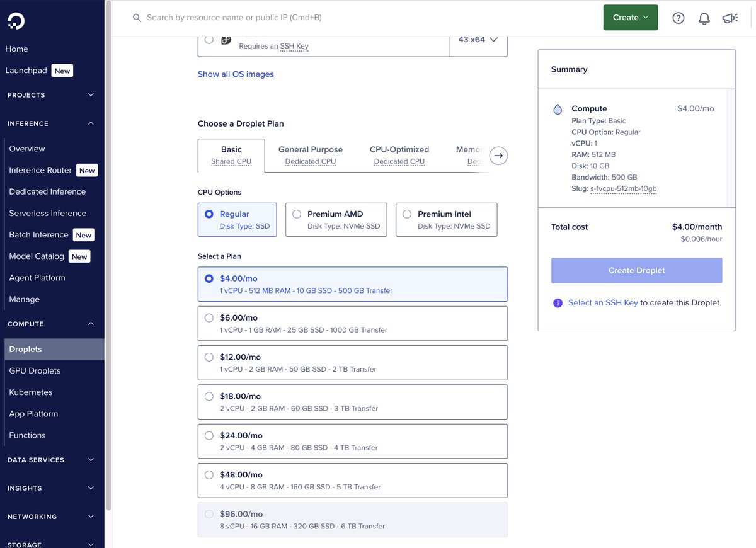The width and height of the screenshot is (756, 548).
Task: Click Select an SSH Key link
Action: 603,303
